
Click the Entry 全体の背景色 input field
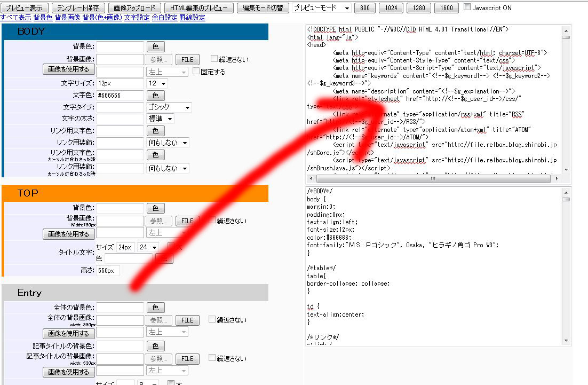(x=120, y=308)
